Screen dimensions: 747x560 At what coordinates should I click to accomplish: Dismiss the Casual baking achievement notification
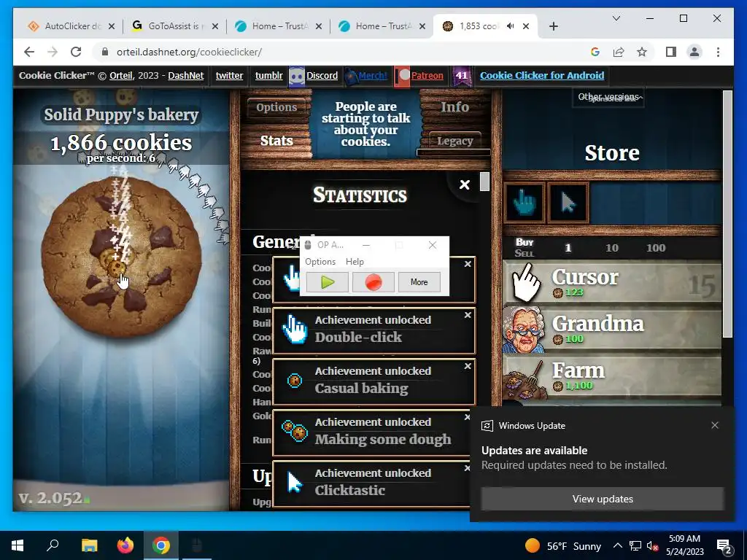click(468, 366)
